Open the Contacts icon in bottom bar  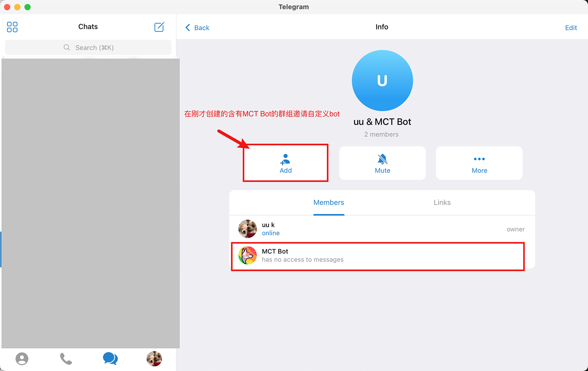(22, 359)
